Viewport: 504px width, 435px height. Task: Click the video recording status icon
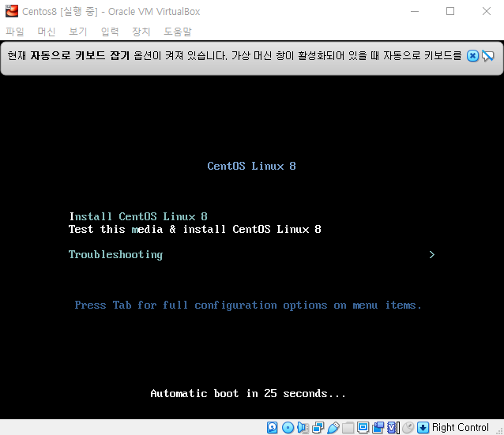378,428
